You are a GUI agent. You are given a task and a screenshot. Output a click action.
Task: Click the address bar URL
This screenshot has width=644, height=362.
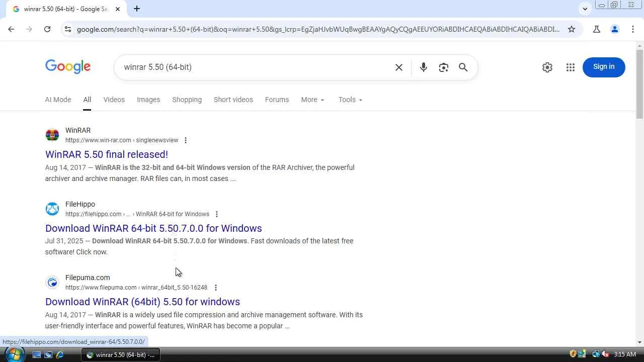click(318, 29)
